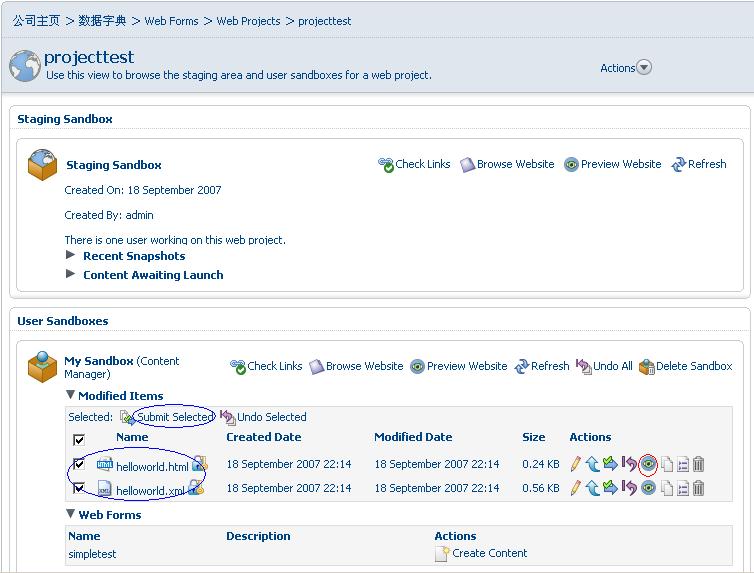Open Web Projects breadcrumb link
The image size is (754, 573).
tap(248, 21)
